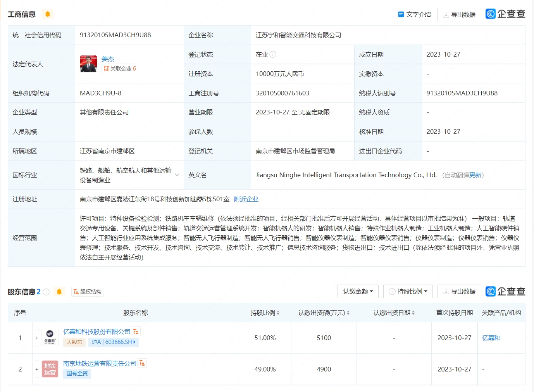
Task: Open the 姜杰 profile link
Action: (108, 59)
